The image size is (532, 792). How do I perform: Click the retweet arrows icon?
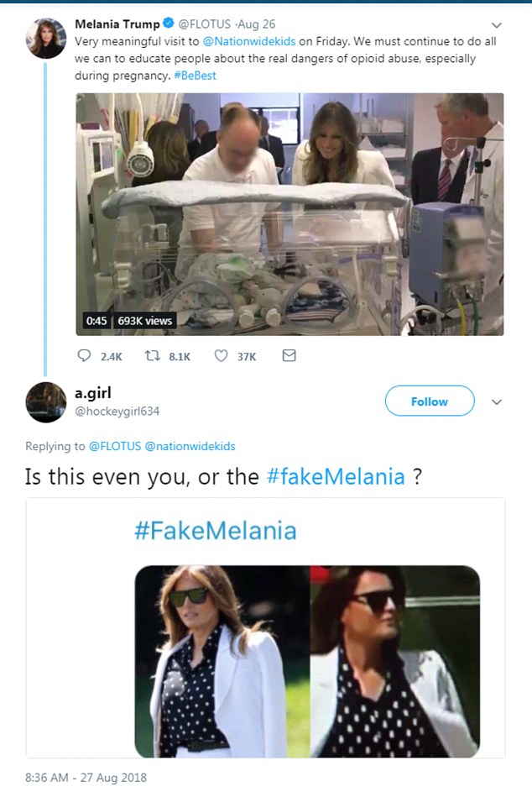(x=152, y=356)
